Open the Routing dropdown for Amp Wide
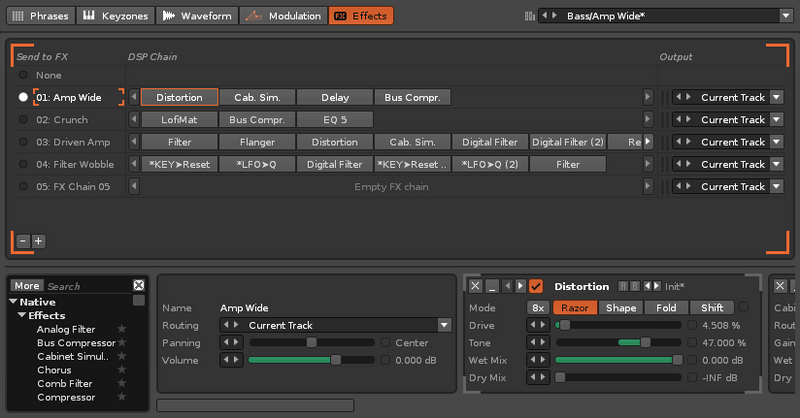Screen dimensions: 800x418 [x=444, y=325]
